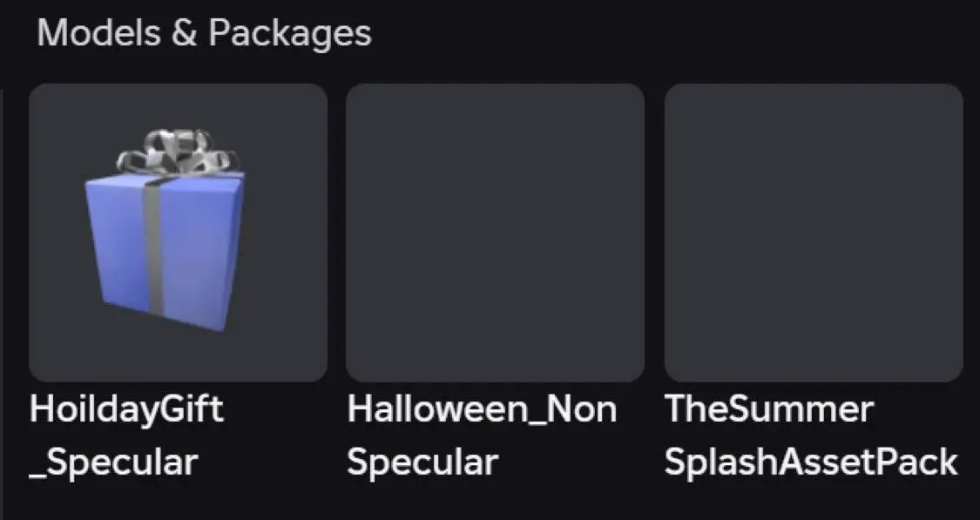Click the HoildayGift_Specular label text

click(x=125, y=434)
